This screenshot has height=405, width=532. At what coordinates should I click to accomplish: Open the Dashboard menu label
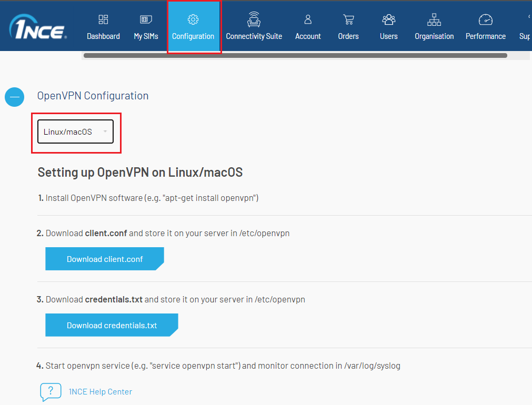pos(103,36)
